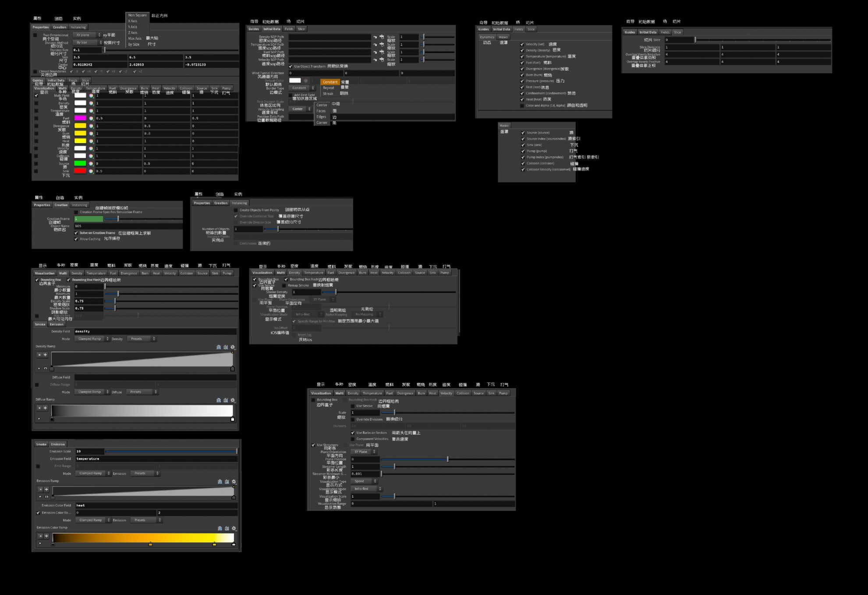
Task: Uncheck Use Object Transform
Action: (x=291, y=67)
